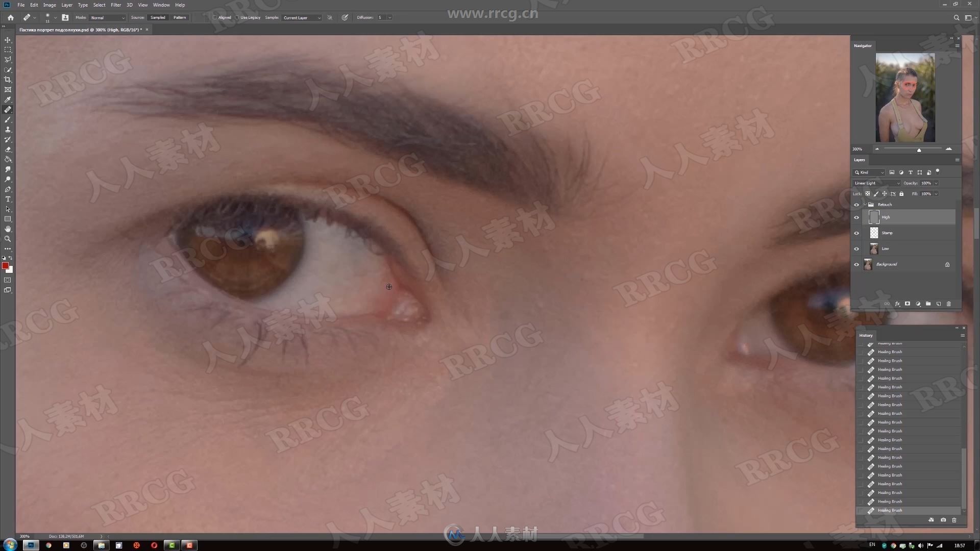Screen dimensions: 980x551
Task: Hide the Low layer
Action: click(x=856, y=249)
